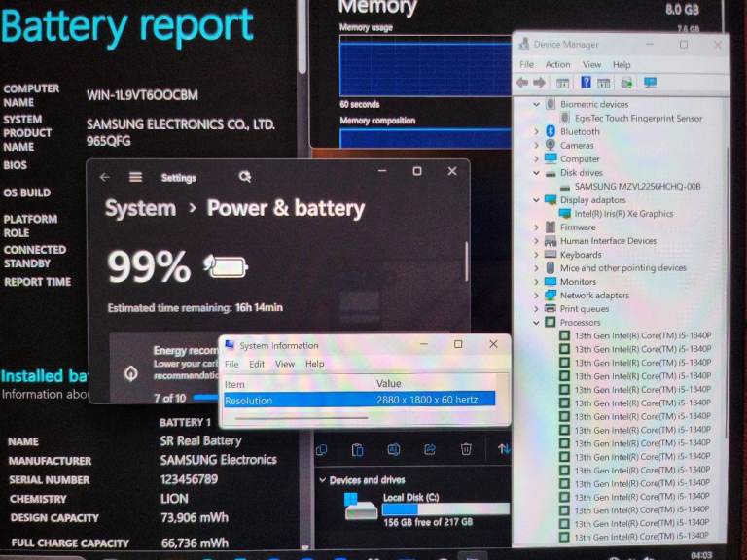Select the Intel Iris Xe Graphics device
Viewport: 747px width, 560px height.
622,214
